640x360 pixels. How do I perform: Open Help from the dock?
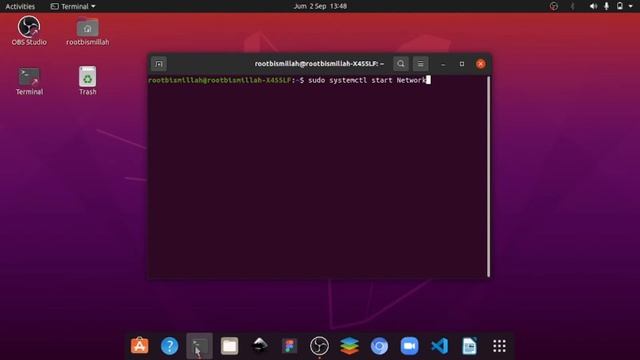[169, 346]
